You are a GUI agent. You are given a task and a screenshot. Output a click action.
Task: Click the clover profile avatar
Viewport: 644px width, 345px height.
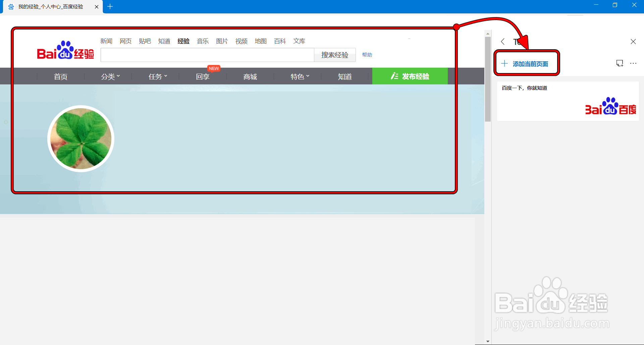[x=81, y=139]
